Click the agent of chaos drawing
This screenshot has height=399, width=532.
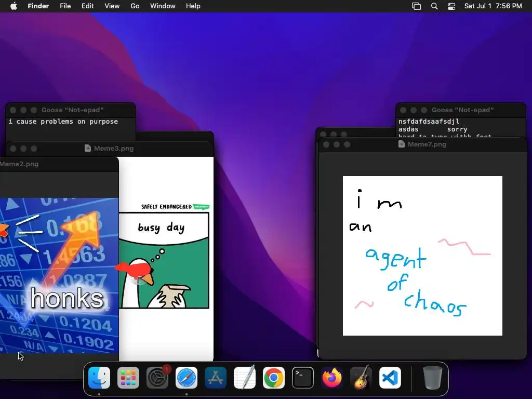coord(422,256)
